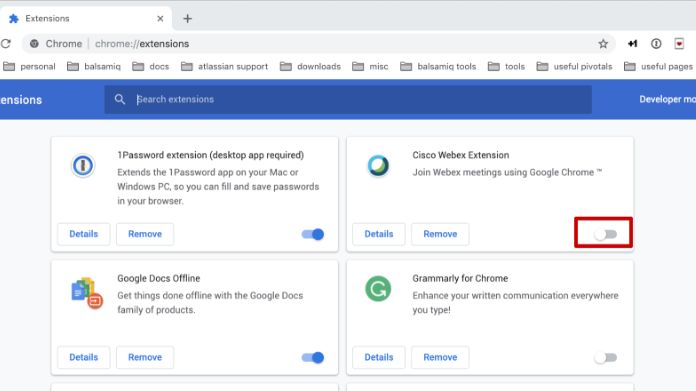Disable the 1Password extension toggle
The width and height of the screenshot is (696, 391).
313,234
